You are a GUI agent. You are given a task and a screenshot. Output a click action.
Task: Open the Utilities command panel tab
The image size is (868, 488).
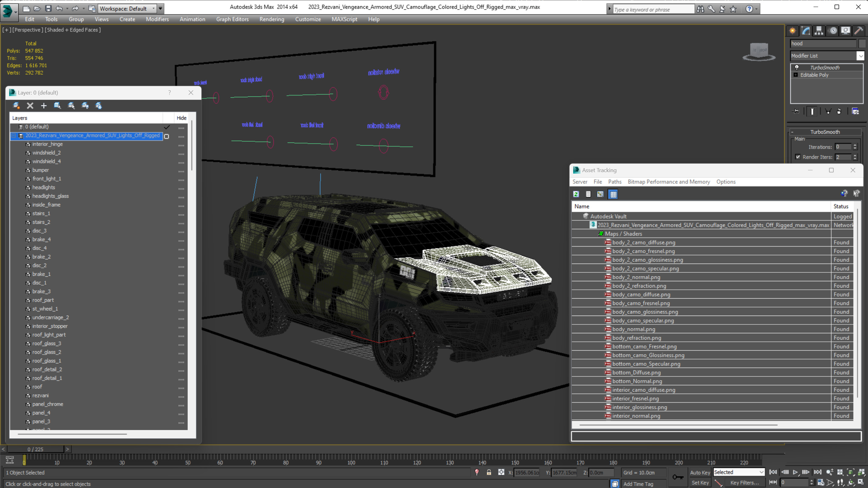point(859,31)
